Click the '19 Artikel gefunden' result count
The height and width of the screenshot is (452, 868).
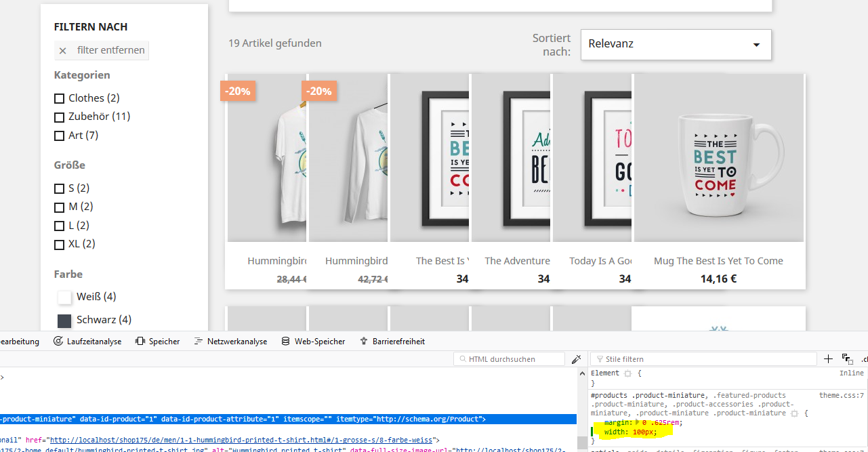point(275,43)
